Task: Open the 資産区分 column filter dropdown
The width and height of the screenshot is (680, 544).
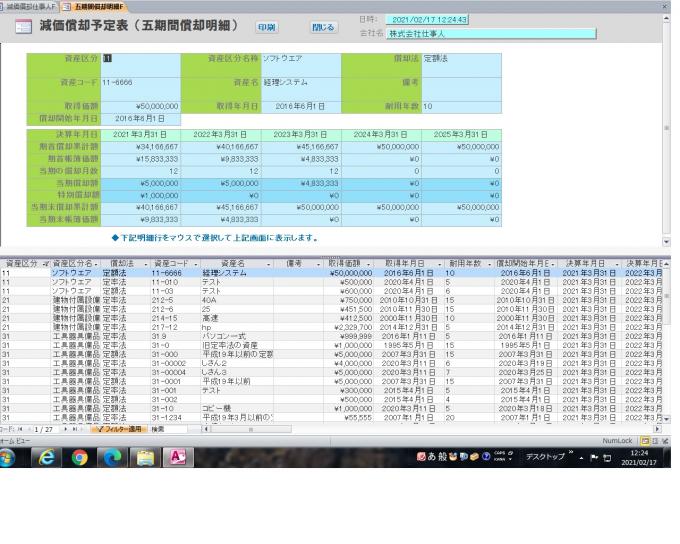Action: point(46,261)
